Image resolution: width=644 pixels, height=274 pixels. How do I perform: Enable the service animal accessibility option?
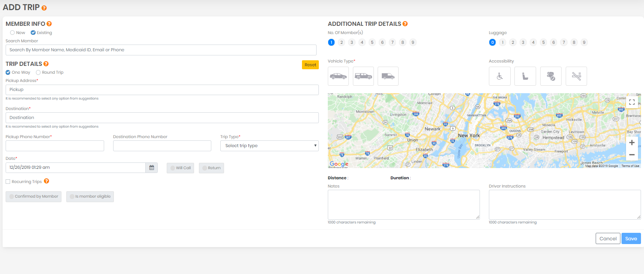[551, 76]
